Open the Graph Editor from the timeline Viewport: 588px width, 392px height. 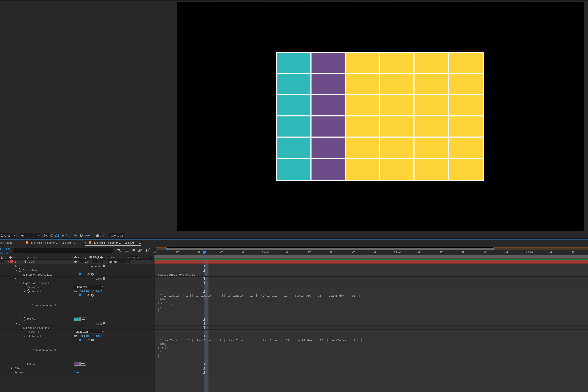pyautogui.click(x=148, y=250)
